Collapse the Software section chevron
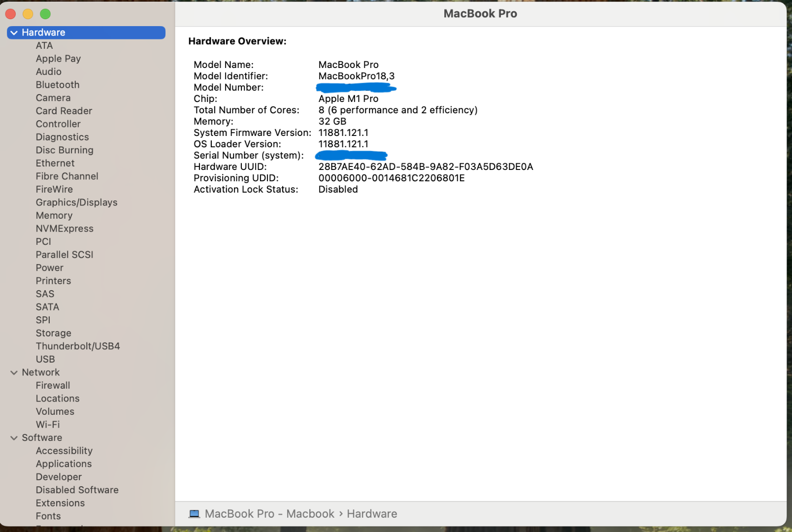The height and width of the screenshot is (532, 792). pyautogui.click(x=14, y=438)
